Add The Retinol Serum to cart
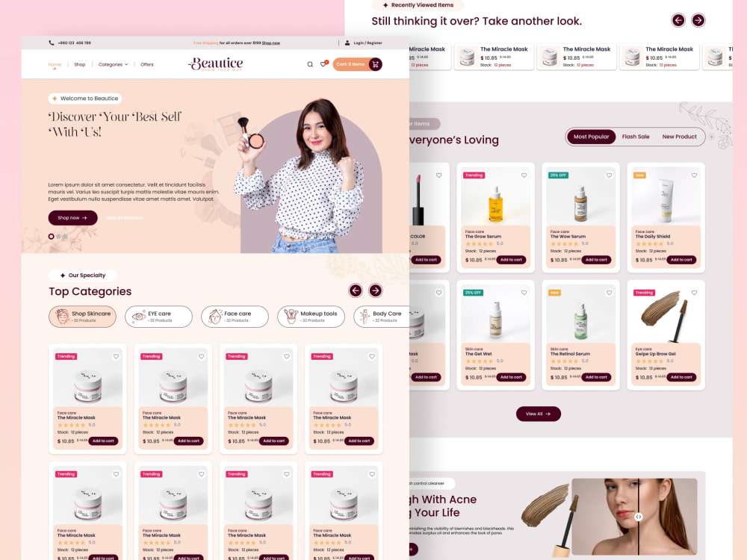 [596, 377]
